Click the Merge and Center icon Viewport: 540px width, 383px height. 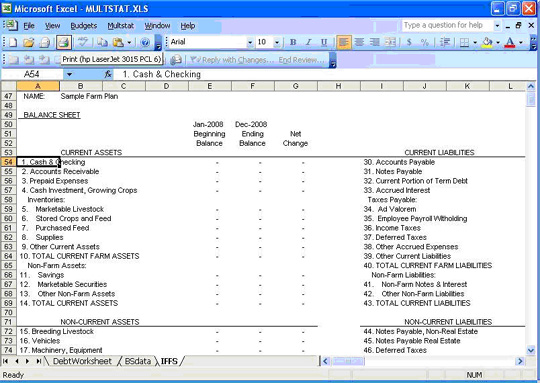coord(390,42)
